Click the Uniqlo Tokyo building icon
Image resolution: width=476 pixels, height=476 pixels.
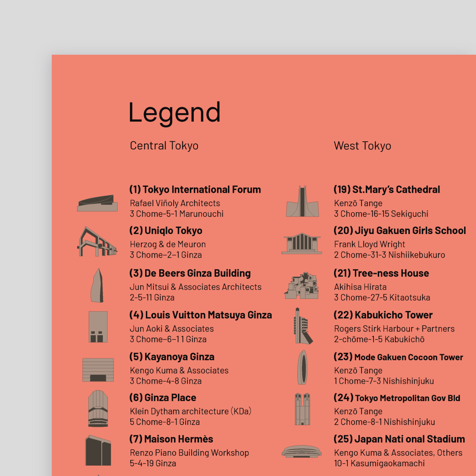click(97, 241)
